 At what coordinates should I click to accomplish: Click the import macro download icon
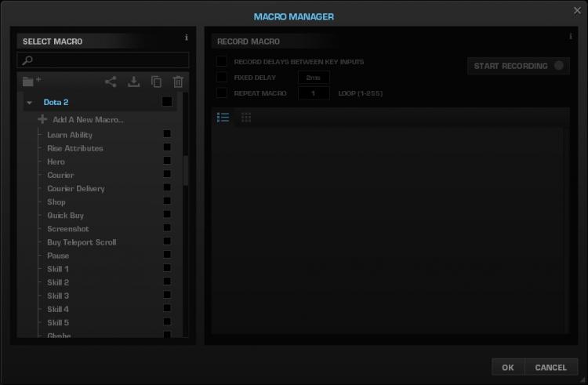pos(133,82)
